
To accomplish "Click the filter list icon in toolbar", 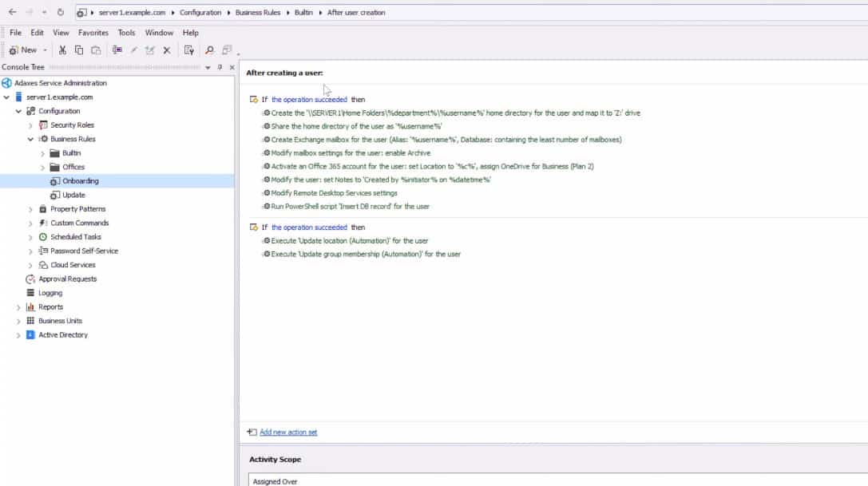I will pos(188,50).
